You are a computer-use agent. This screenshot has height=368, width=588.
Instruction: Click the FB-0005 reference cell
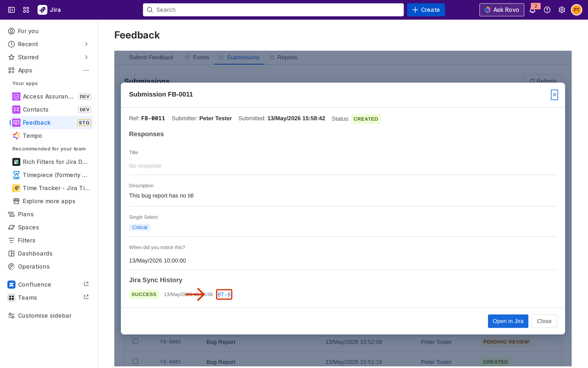pos(170,362)
